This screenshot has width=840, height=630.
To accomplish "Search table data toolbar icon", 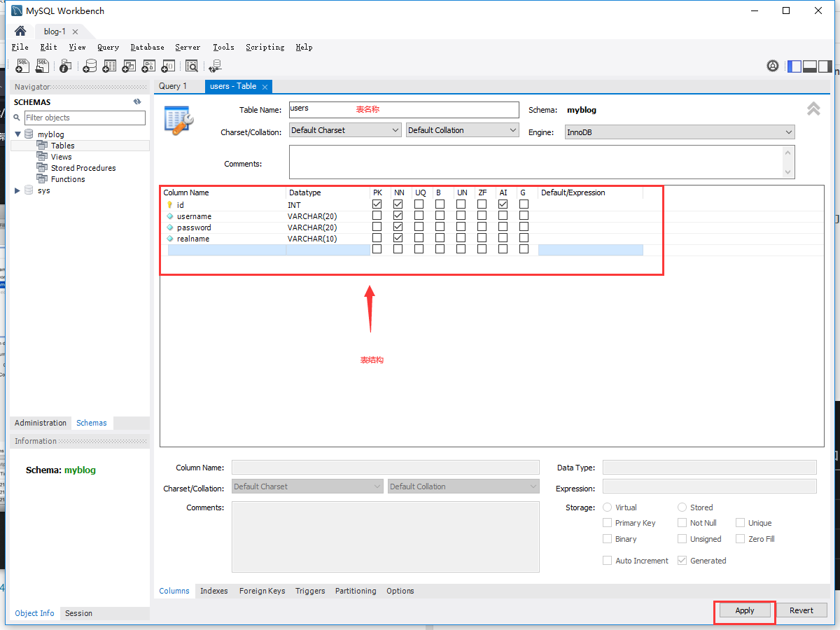I will [x=192, y=66].
